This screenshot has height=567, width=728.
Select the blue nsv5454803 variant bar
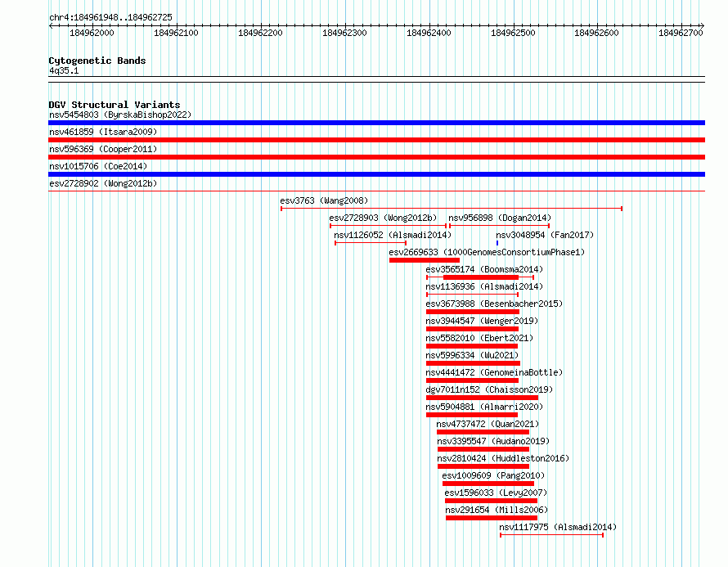coord(376,123)
